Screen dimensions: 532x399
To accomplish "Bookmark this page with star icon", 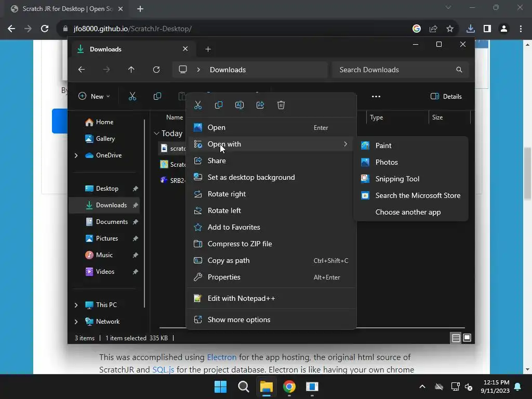I will 450,29.
